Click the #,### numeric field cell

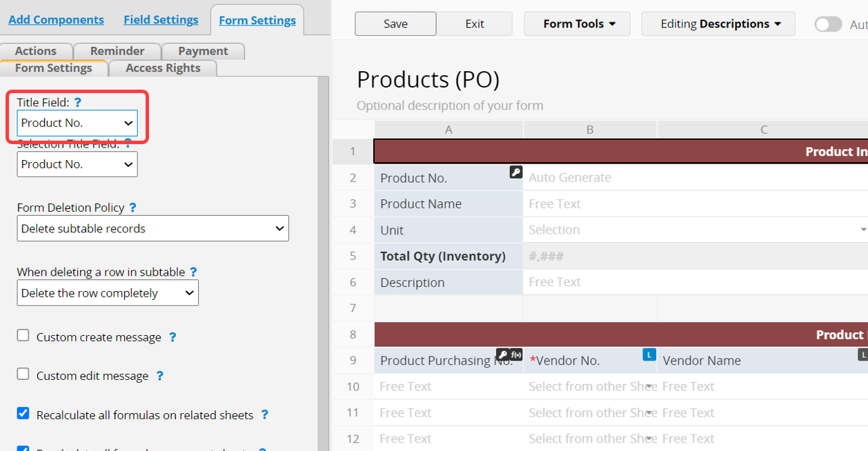(696, 257)
